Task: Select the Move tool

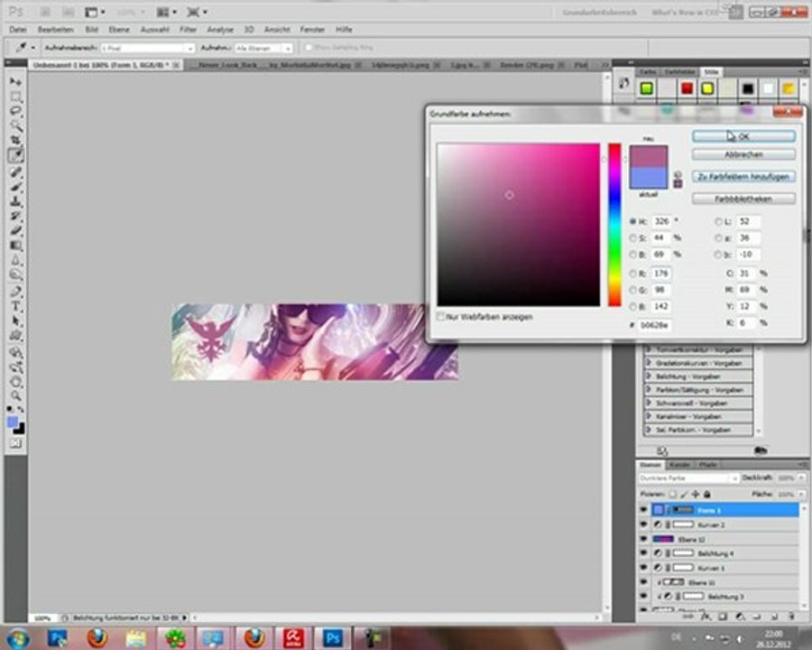Action: [15, 82]
